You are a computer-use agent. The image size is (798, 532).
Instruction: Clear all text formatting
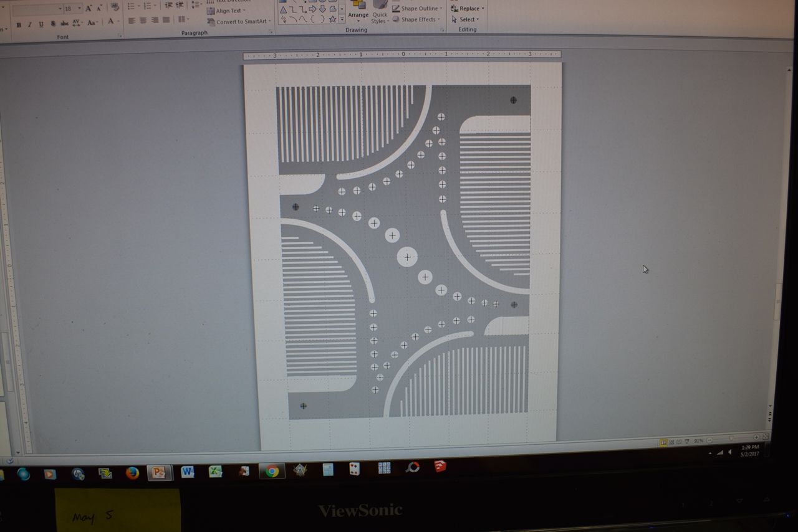tap(115, 7)
